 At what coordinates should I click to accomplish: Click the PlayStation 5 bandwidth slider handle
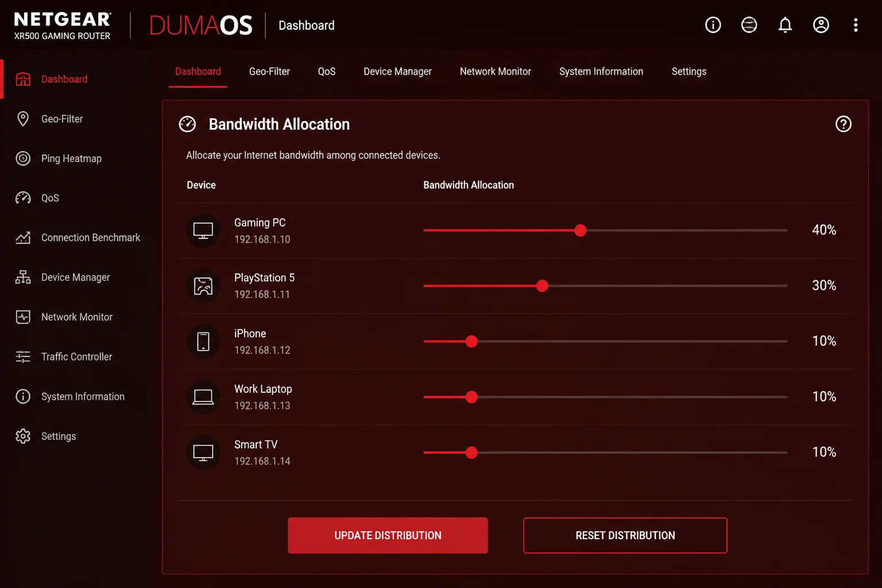542,286
